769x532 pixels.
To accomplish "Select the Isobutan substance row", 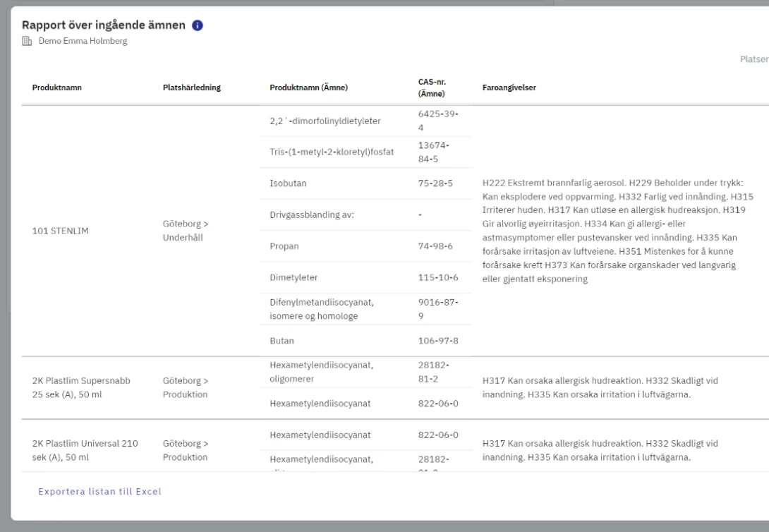I will [x=288, y=183].
